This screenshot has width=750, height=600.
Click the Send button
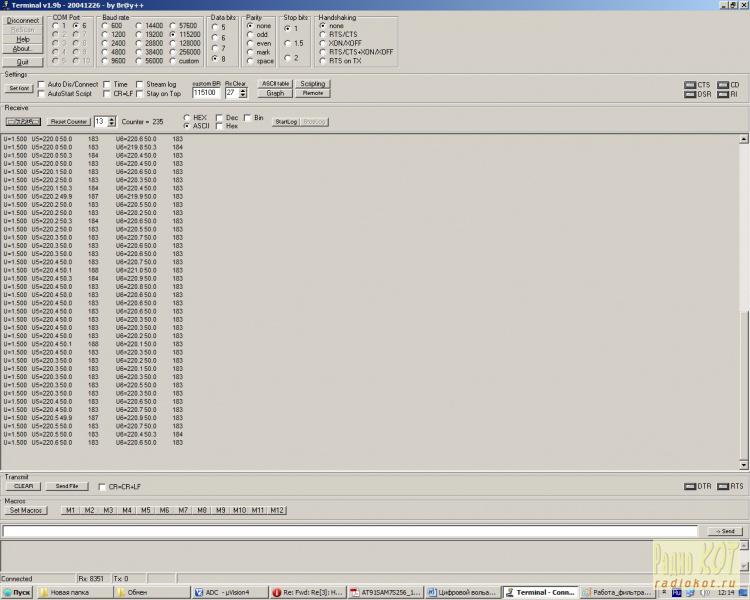coord(725,531)
